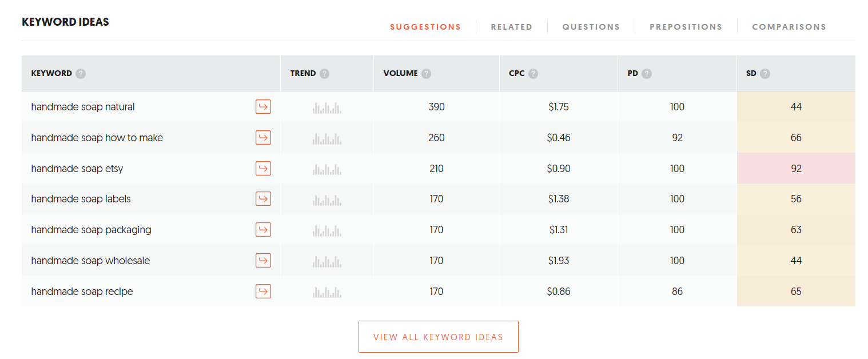Click View All Keyword Ideas button
This screenshot has height=359, width=868.
coord(438,337)
